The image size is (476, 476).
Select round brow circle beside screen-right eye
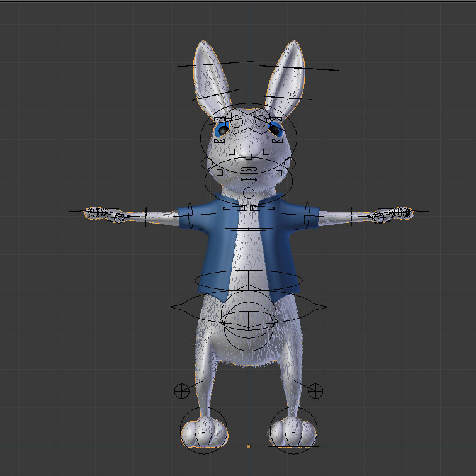(261, 121)
